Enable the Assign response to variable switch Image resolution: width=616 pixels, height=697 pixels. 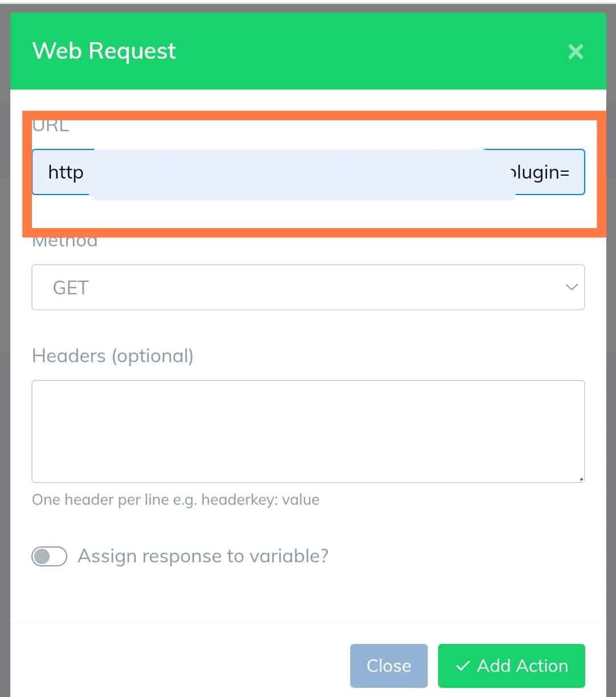(50, 556)
